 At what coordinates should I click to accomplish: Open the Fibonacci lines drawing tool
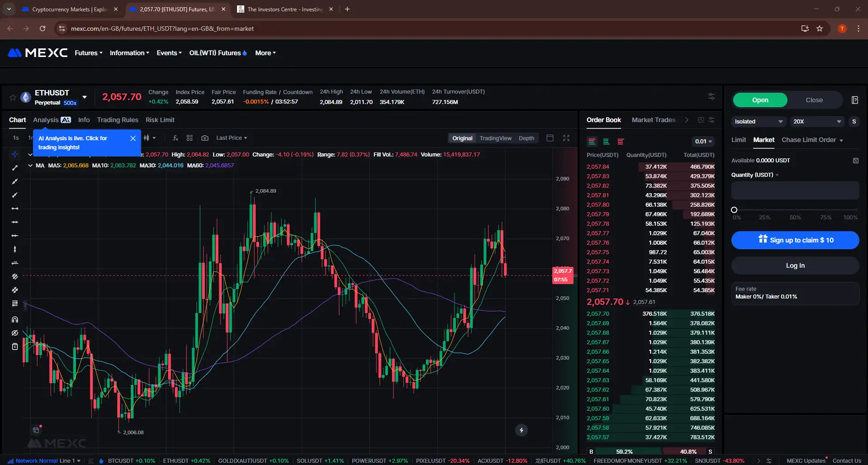(15, 304)
